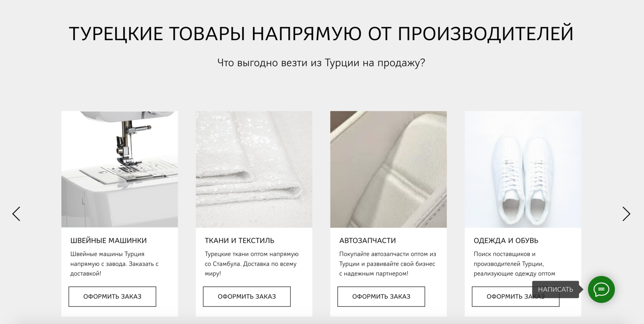Open the car seat image
This screenshot has height=324, width=644.
(389, 169)
